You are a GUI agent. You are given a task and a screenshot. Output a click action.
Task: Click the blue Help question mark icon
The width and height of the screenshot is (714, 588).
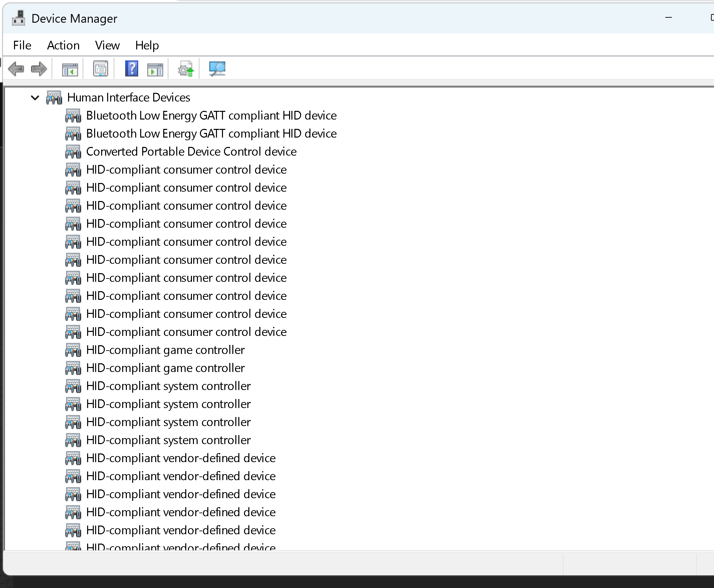(132, 69)
